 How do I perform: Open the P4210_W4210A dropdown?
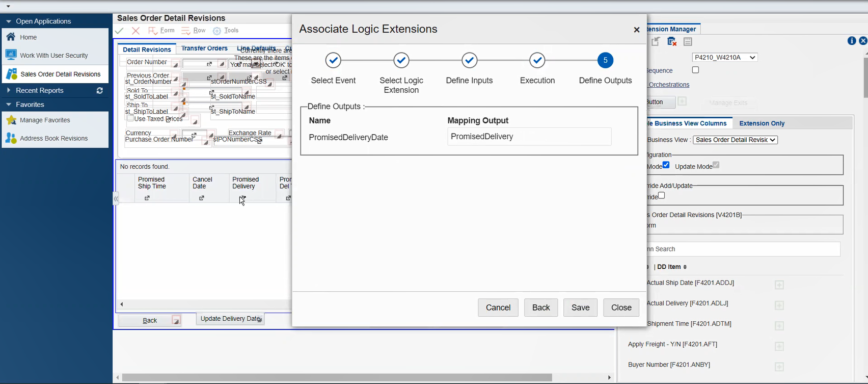(x=724, y=58)
